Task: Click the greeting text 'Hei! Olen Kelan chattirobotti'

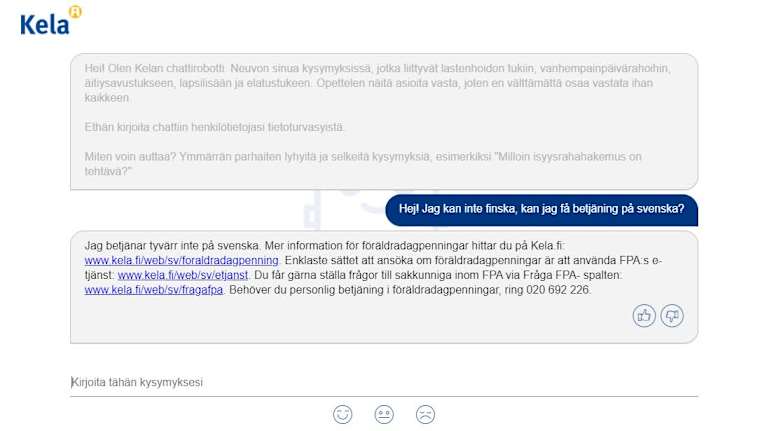Action: (x=155, y=68)
